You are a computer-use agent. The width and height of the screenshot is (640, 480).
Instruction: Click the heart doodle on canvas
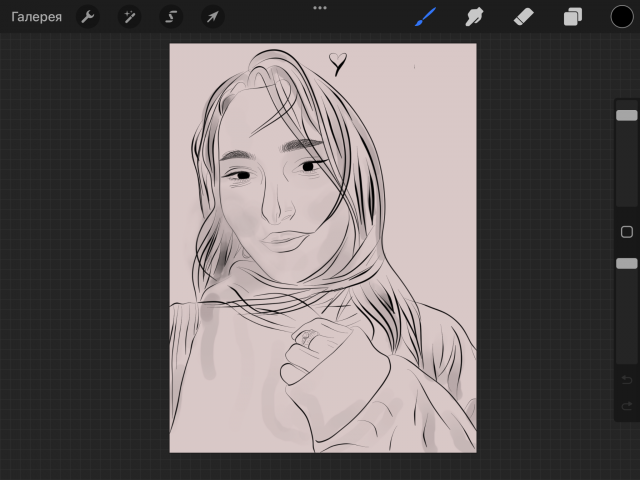point(338,64)
